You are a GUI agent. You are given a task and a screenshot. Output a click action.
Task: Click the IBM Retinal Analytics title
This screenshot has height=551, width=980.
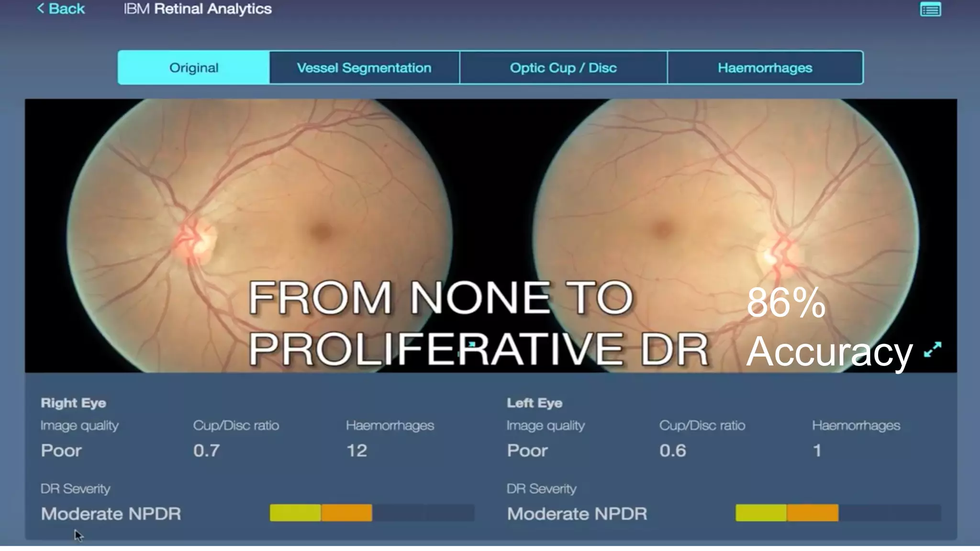[198, 9]
